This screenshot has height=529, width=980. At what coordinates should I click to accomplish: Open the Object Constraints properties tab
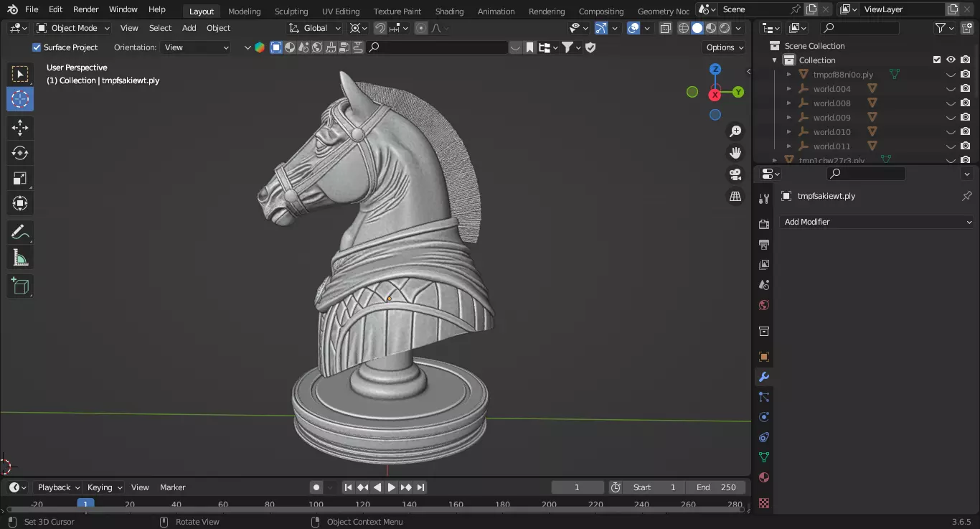[764, 437]
